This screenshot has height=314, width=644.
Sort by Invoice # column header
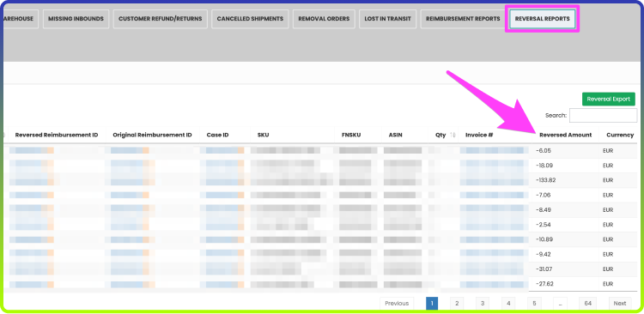coord(479,135)
